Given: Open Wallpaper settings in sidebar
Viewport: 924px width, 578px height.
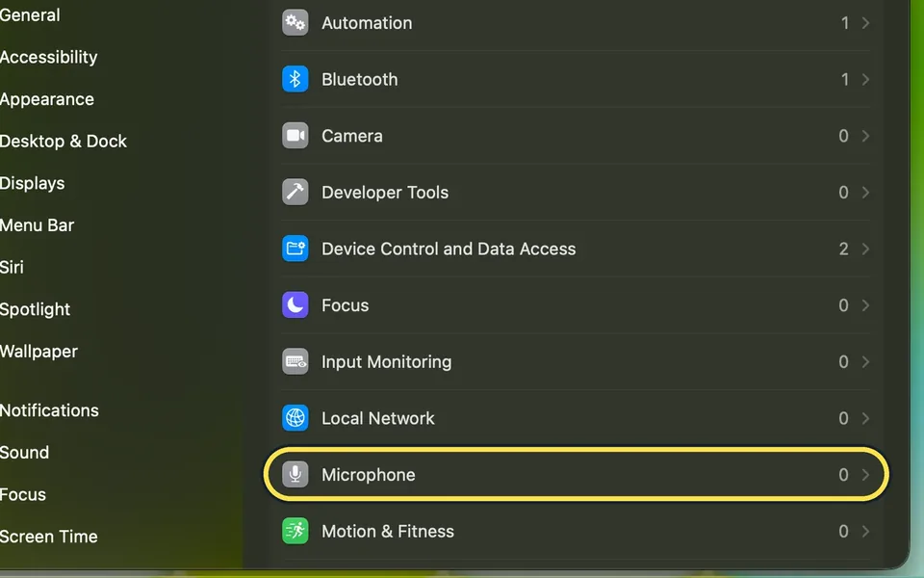Looking at the screenshot, I should tap(38, 352).
